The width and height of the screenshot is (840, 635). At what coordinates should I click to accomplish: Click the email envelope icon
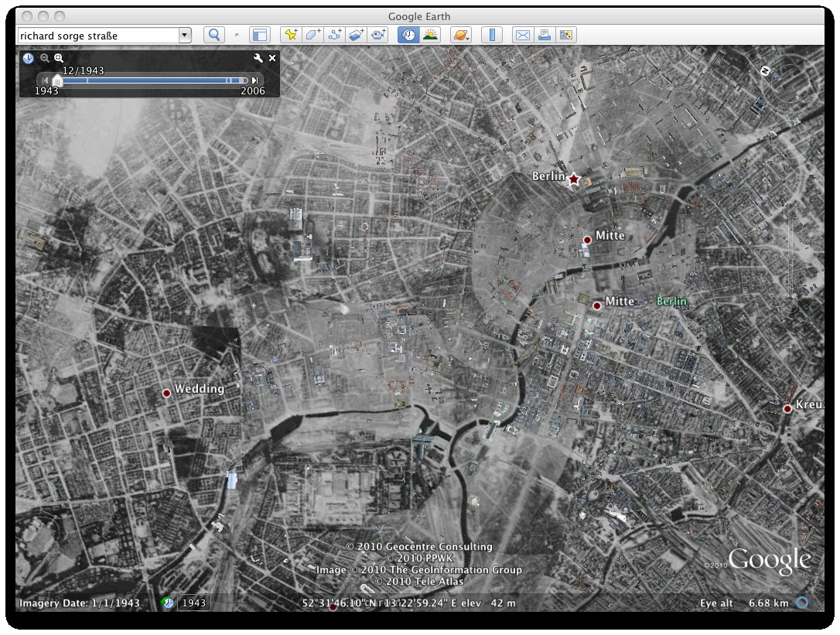coord(523,35)
